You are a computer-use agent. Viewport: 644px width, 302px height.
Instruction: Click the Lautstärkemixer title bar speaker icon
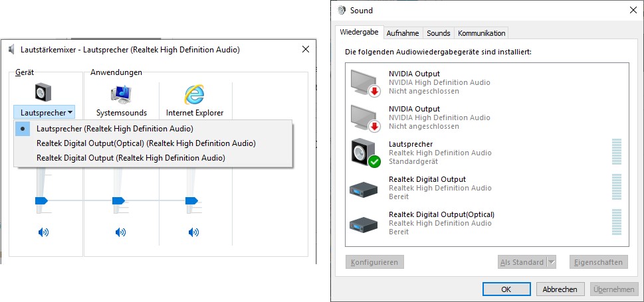click(x=11, y=50)
